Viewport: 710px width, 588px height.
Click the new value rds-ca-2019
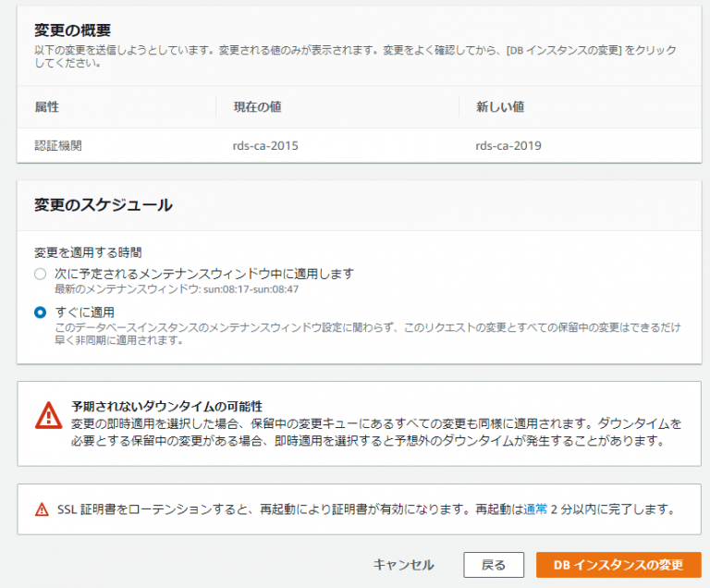coord(508,145)
